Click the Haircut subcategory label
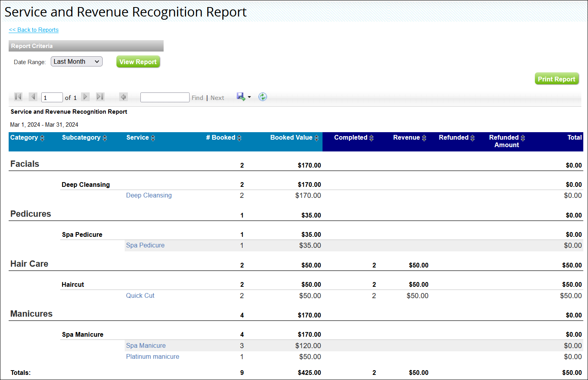The width and height of the screenshot is (588, 380). point(73,285)
